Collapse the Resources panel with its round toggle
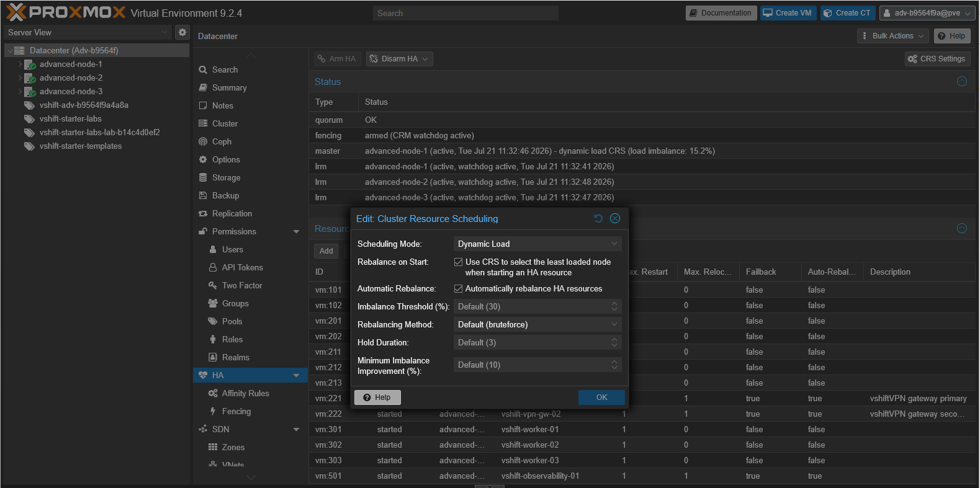 tap(962, 228)
